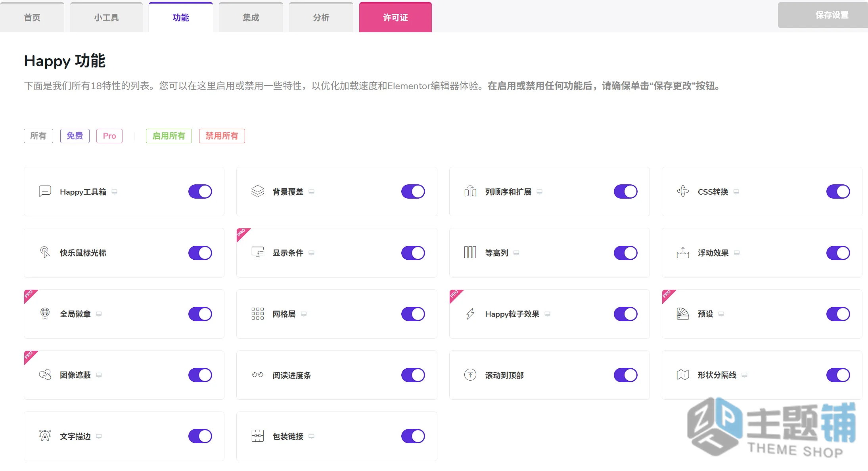
Task: Open demo monitor icon beside Happy工具箱
Action: [115, 192]
